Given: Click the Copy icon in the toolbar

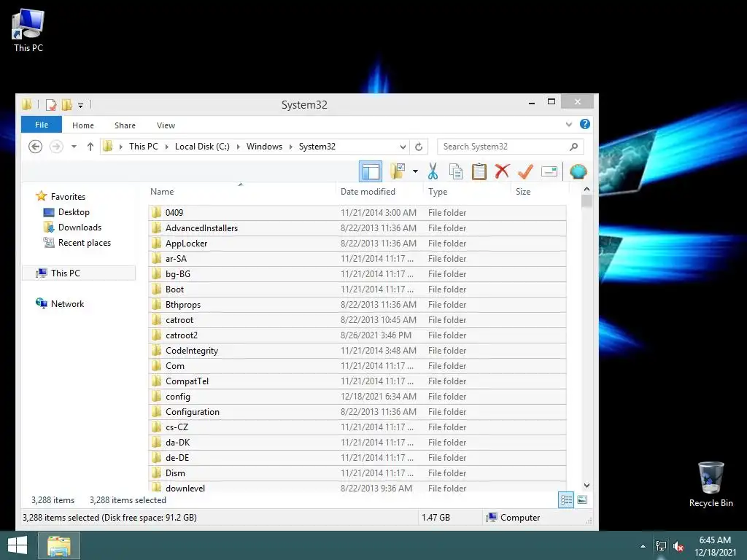Looking at the screenshot, I should 456,171.
